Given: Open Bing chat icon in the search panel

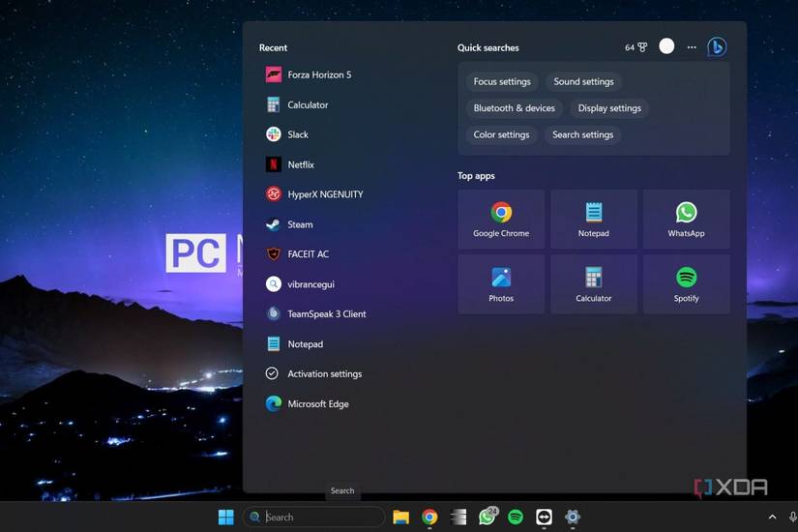Looking at the screenshot, I should coord(717,47).
